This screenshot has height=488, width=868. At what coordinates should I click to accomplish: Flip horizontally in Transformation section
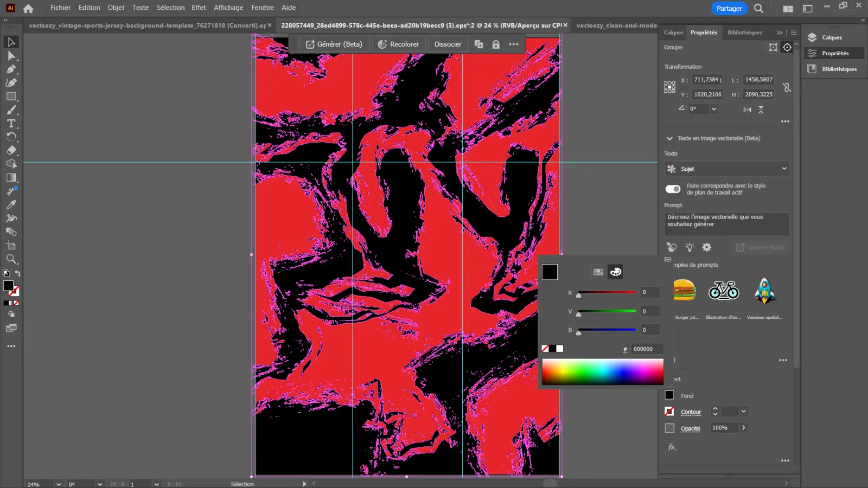(x=747, y=110)
